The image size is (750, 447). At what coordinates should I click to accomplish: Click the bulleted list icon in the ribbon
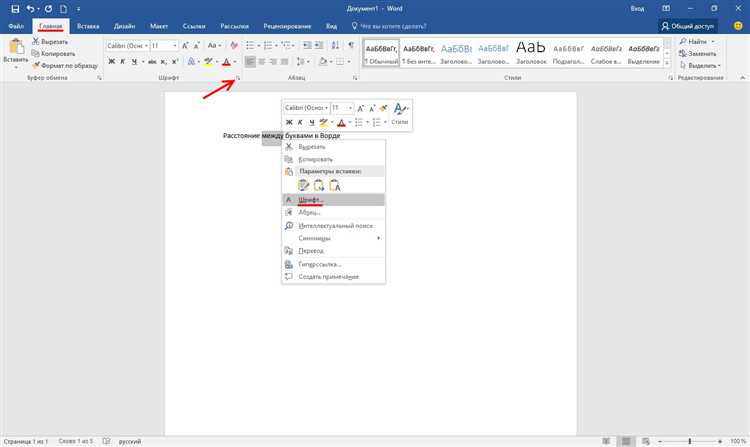click(250, 45)
